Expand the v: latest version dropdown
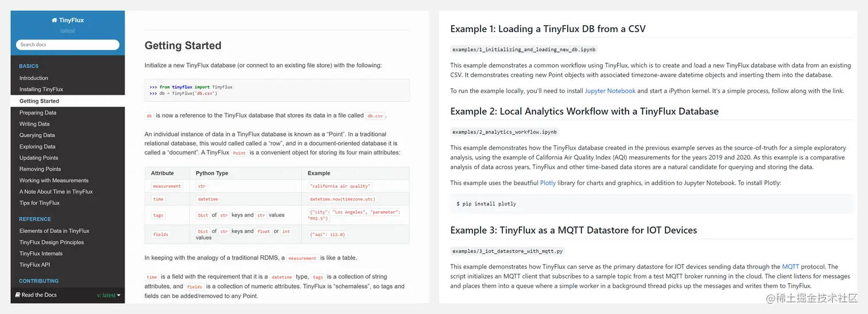Viewport: 868px width, 314px height. pyautogui.click(x=109, y=295)
